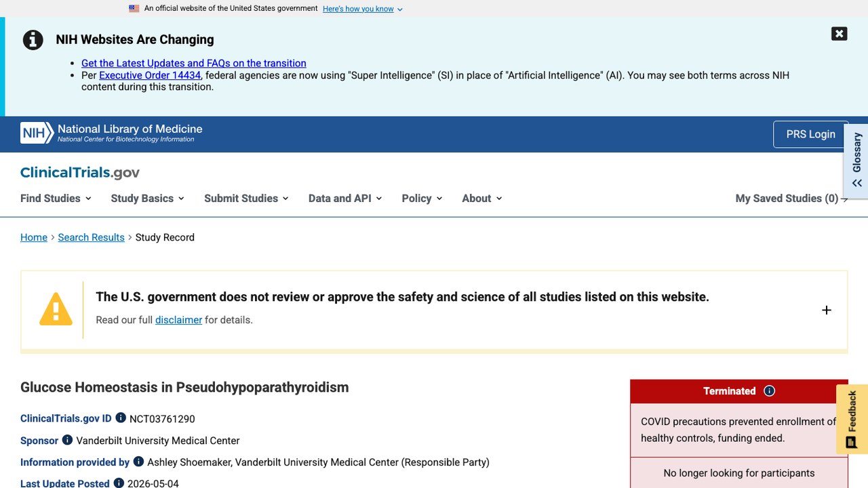The image size is (868, 488).
Task: Click the yellow warning triangle icon
Action: pos(56,310)
